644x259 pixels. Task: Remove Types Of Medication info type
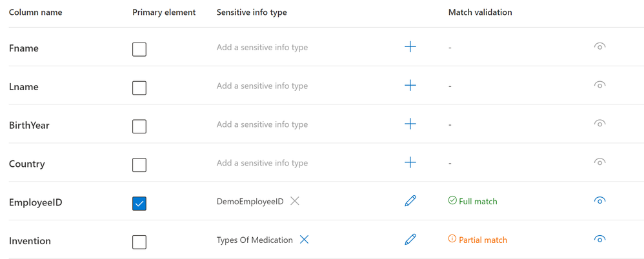(304, 240)
